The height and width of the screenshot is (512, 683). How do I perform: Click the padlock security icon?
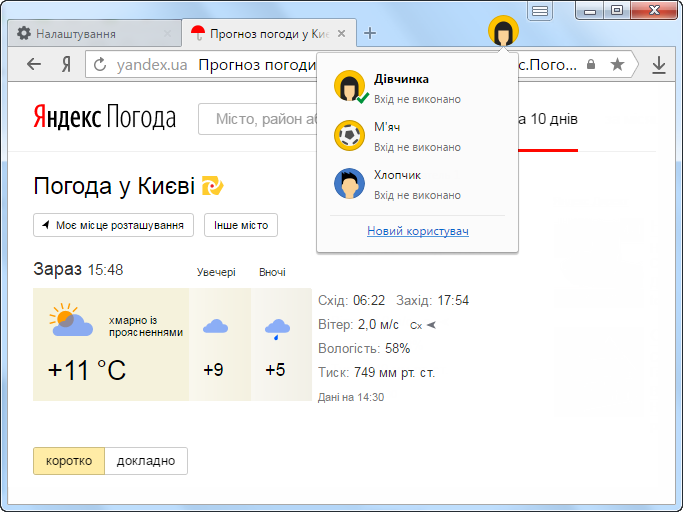pyautogui.click(x=591, y=64)
